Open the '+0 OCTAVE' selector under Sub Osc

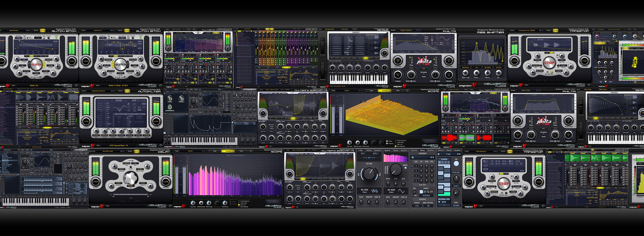click(x=426, y=195)
